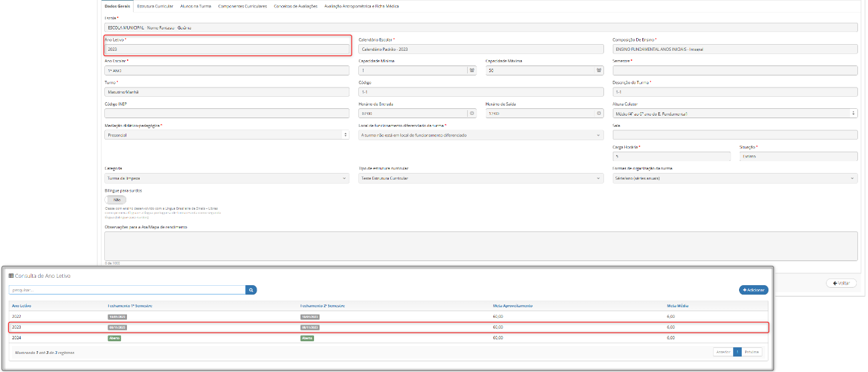This screenshot has width=868, height=372.
Task: Click the Calendário Escolar field
Action: [481, 49]
